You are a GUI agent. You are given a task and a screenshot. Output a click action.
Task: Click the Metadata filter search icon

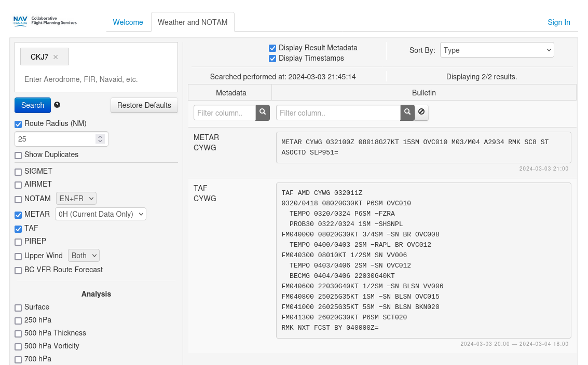[263, 113]
